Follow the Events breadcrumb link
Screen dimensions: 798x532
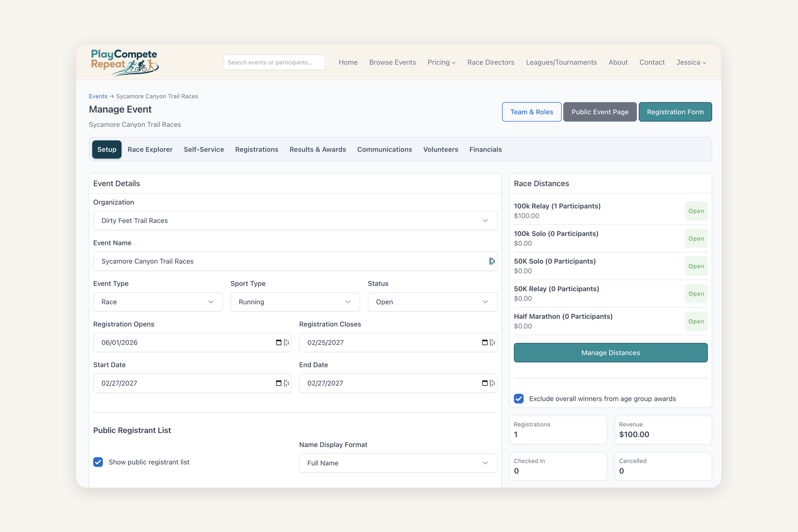pyautogui.click(x=98, y=96)
